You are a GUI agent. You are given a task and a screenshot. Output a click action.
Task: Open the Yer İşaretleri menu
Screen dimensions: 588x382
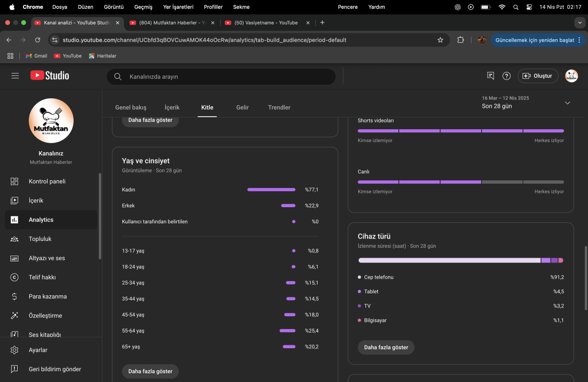(x=178, y=7)
